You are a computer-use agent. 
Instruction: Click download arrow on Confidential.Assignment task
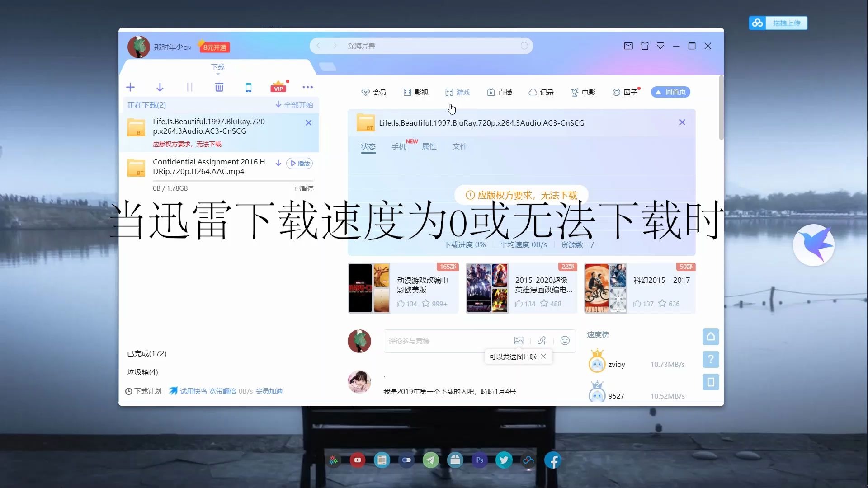click(278, 163)
